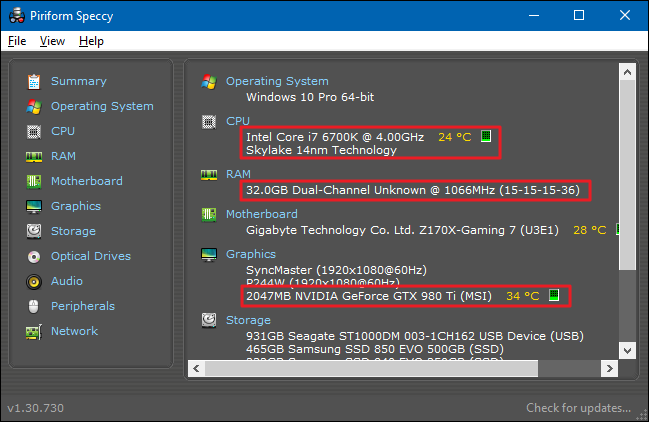Viewport: 649px width, 422px height.
Task: Click the horizontal scrollbar right arrow
Action: pyautogui.click(x=609, y=368)
